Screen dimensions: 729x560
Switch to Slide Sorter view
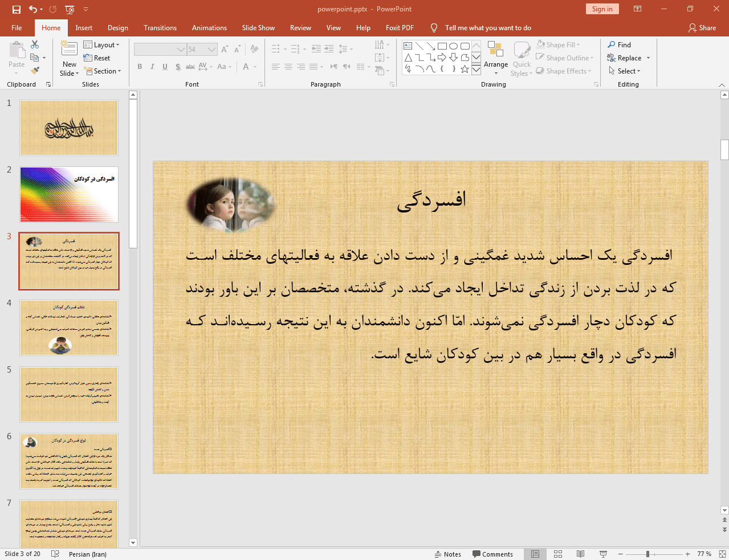[x=558, y=554]
